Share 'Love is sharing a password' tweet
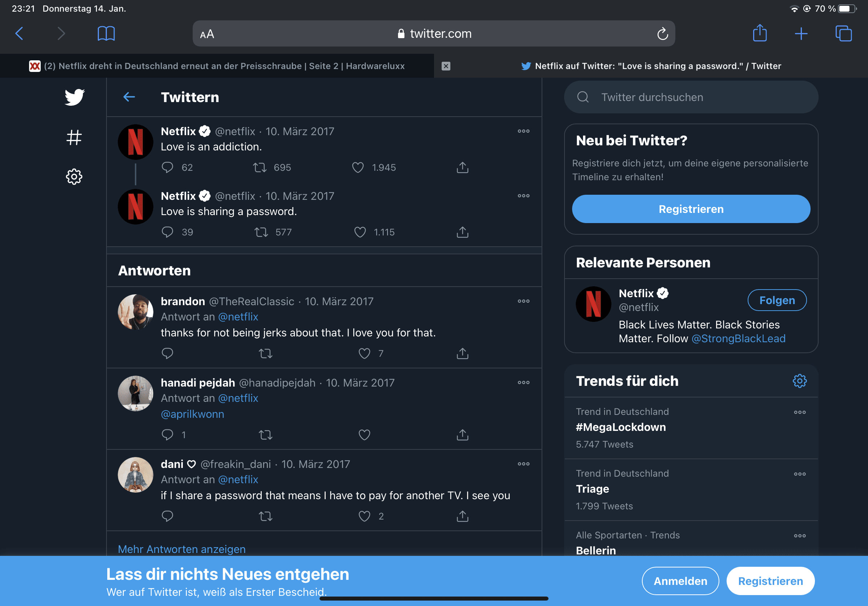868x606 pixels. (462, 232)
